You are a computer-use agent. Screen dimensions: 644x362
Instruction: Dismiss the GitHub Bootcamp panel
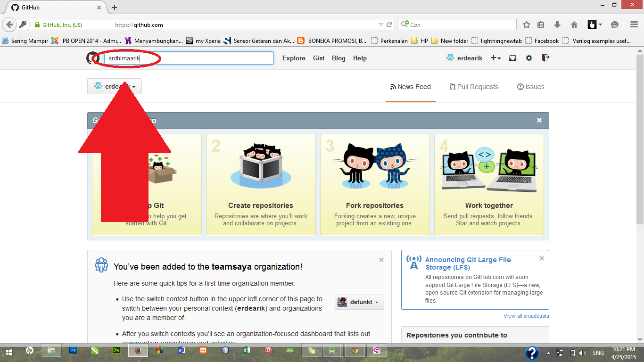pos(539,120)
